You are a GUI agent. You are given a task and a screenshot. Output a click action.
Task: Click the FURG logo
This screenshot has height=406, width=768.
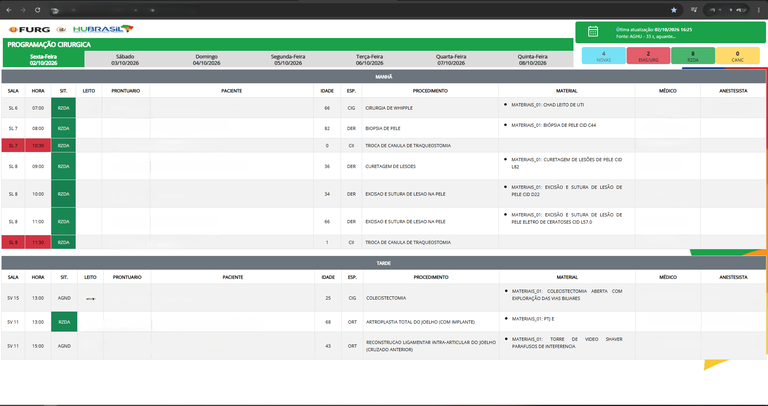(x=29, y=29)
